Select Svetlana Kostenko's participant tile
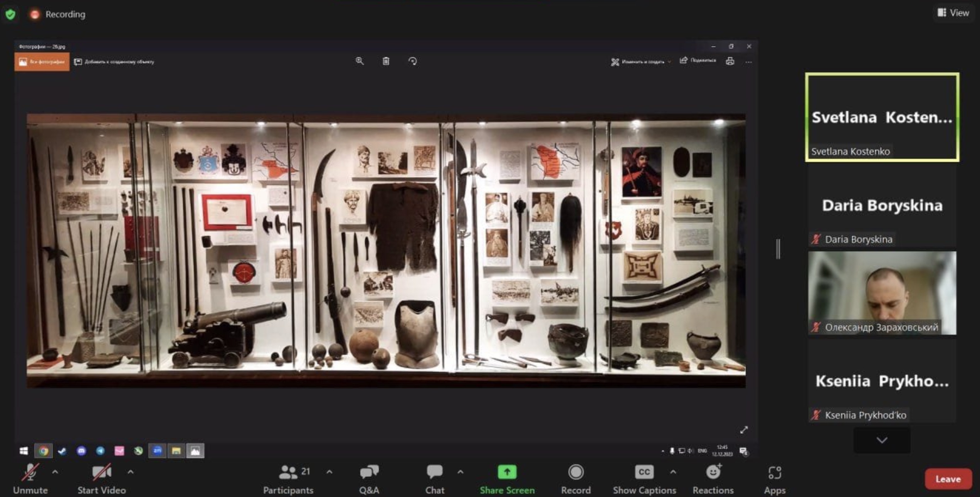The image size is (980, 497). pos(882,117)
